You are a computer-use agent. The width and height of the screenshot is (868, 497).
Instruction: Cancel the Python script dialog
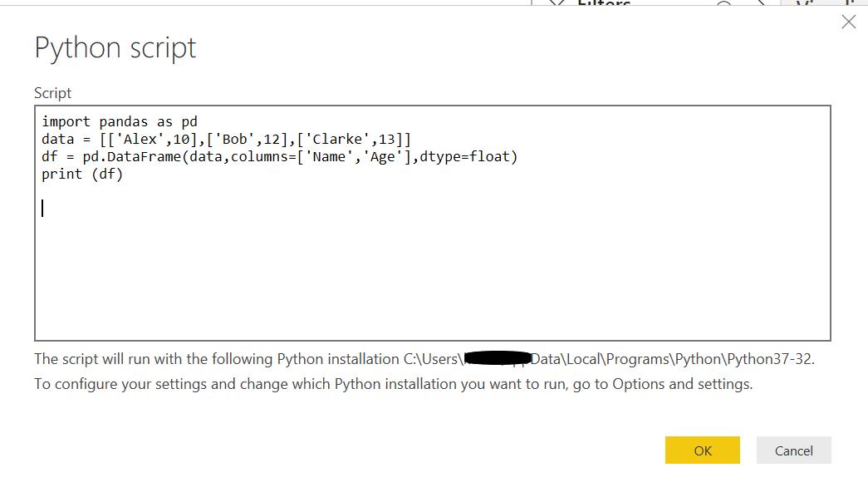click(x=793, y=450)
